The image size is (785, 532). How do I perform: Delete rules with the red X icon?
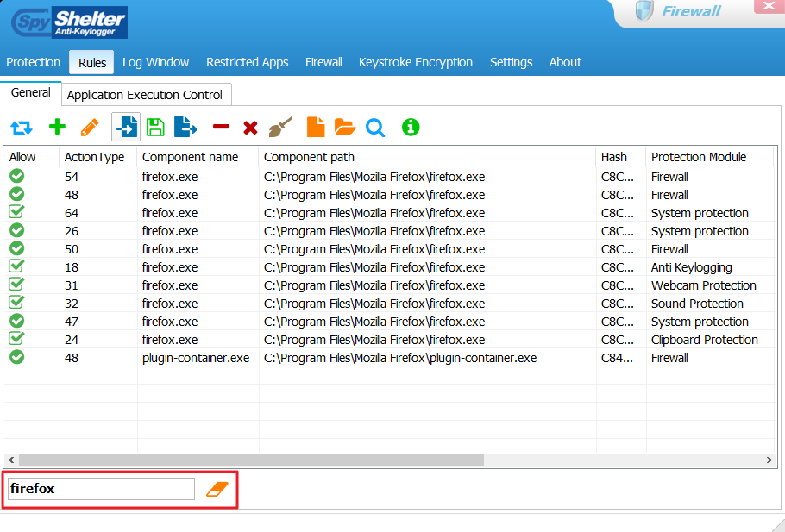coord(250,128)
